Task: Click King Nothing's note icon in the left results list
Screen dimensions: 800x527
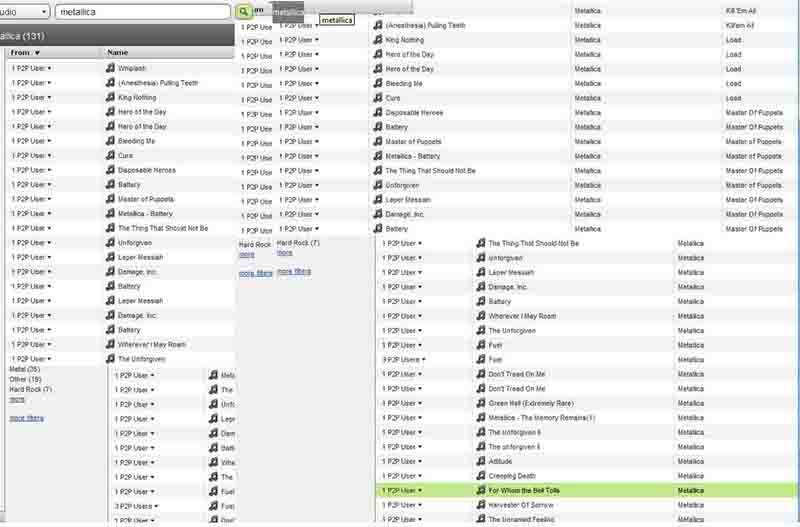Action: coord(110,97)
